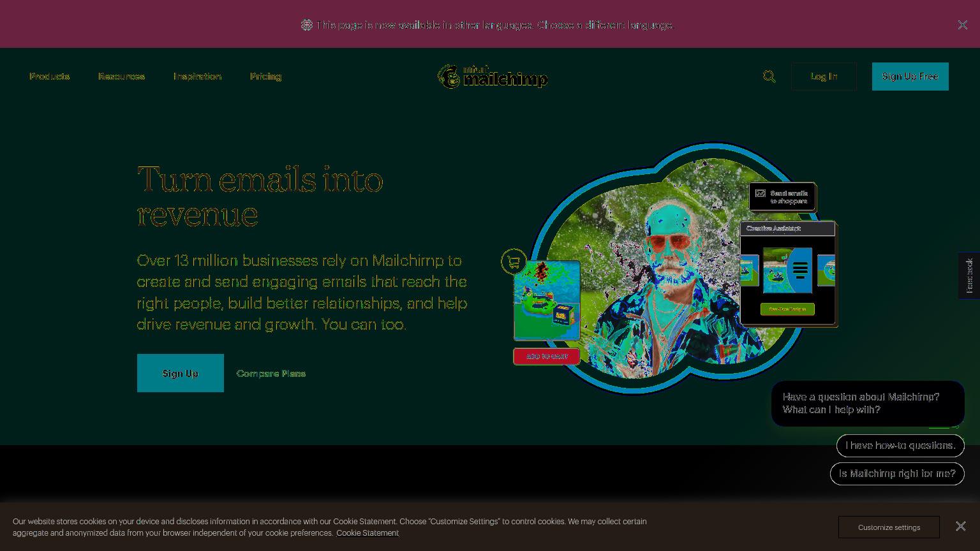The image size is (980, 551).
Task: Choose 'Is Mailchimp right for me?' option
Action: pyautogui.click(x=897, y=474)
